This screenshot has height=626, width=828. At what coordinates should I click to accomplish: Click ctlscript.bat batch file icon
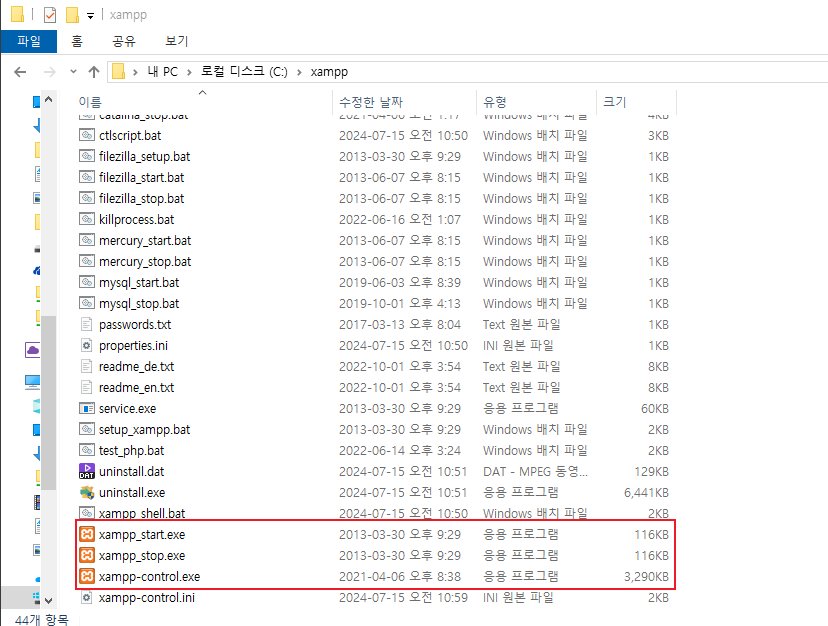tap(87, 135)
